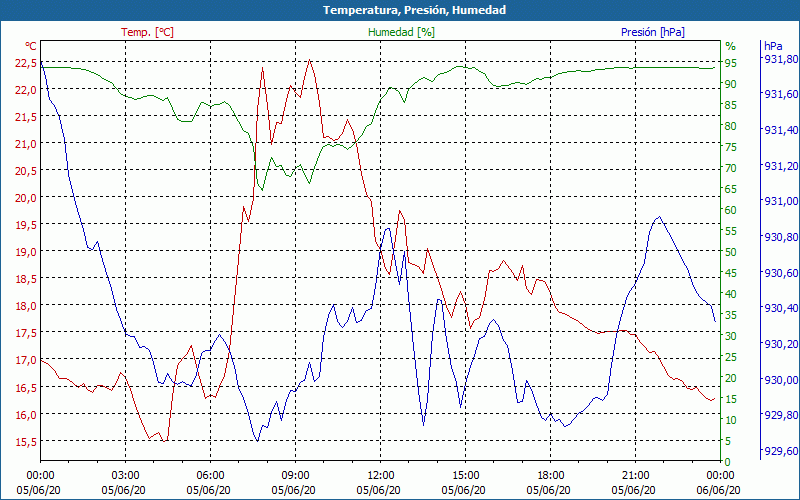Pick the 15,5 temperature axis tick

(27, 442)
